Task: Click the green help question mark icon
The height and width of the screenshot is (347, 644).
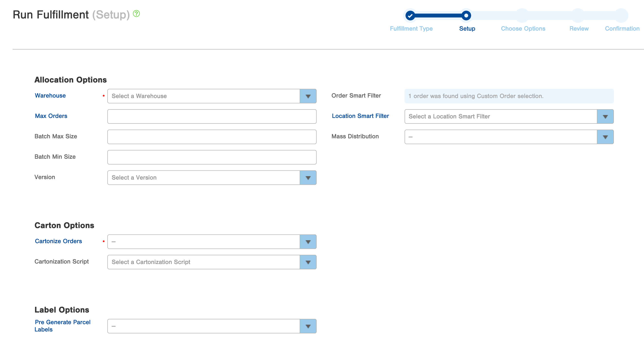Action: [x=136, y=14]
